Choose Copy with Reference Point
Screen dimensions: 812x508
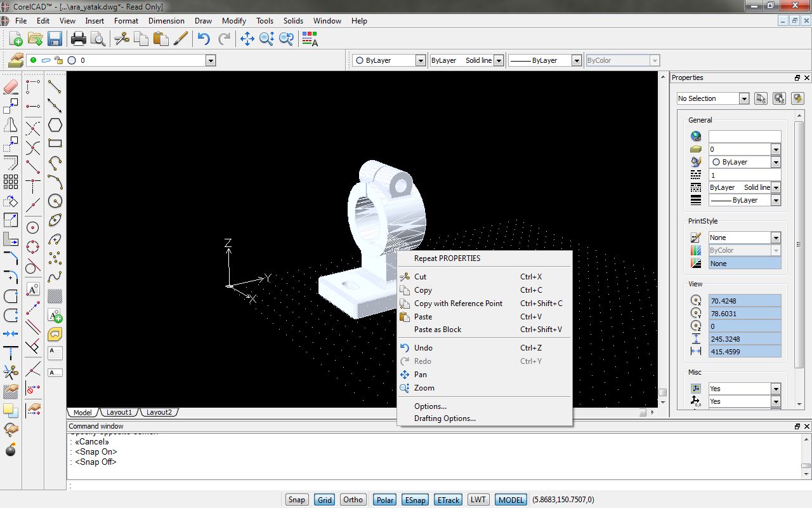[485, 304]
